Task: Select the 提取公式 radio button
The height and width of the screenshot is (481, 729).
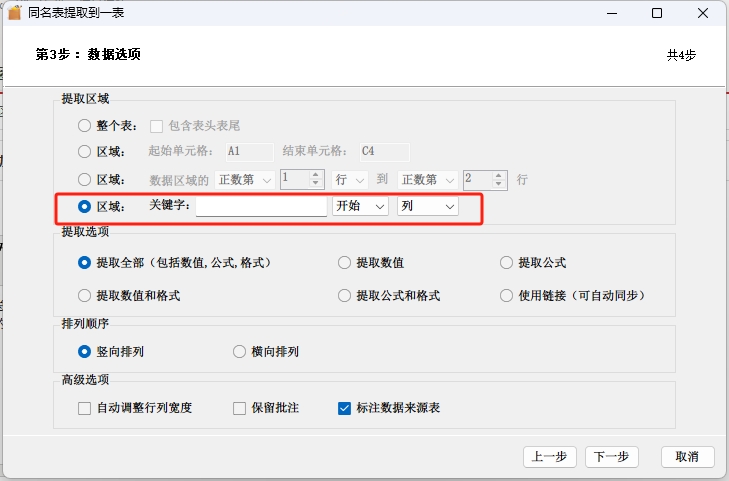Action: click(x=506, y=263)
